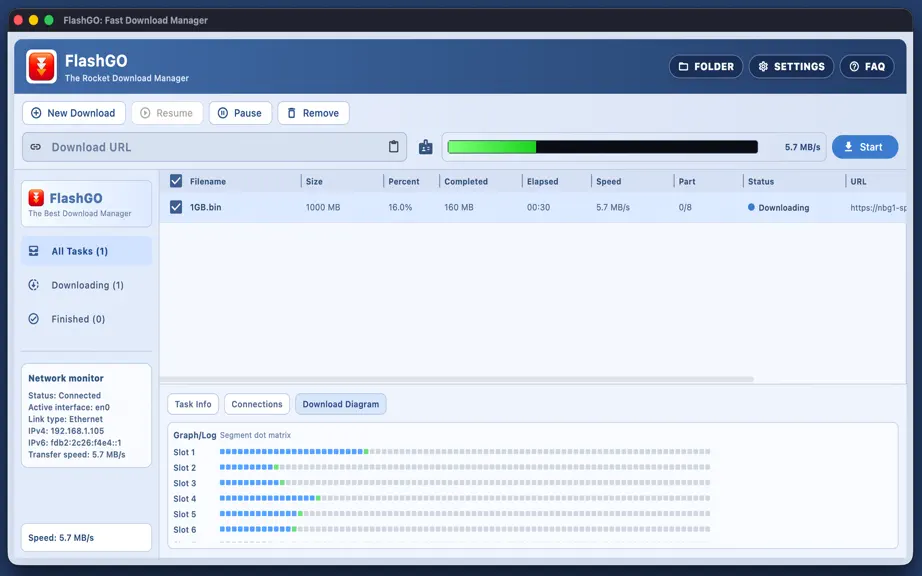The width and height of the screenshot is (922, 576).
Task: Select the Download Diagram tab
Action: click(340, 404)
